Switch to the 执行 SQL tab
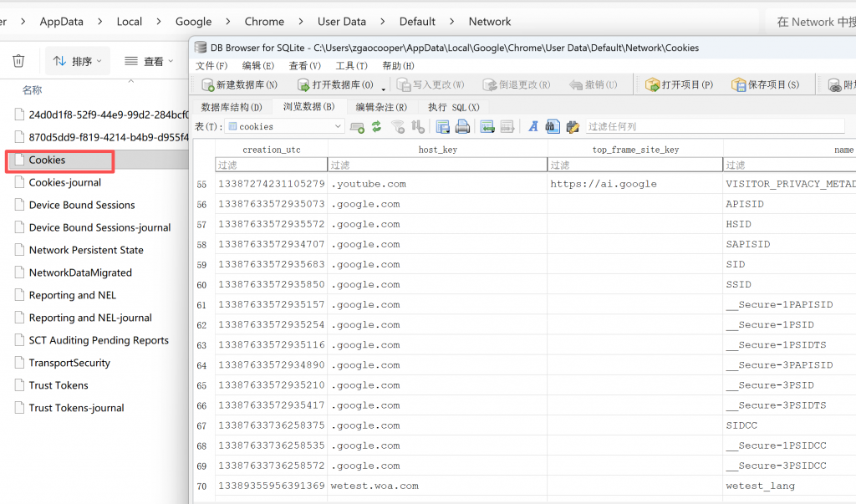Screen dimensions: 856x504 click(x=453, y=107)
